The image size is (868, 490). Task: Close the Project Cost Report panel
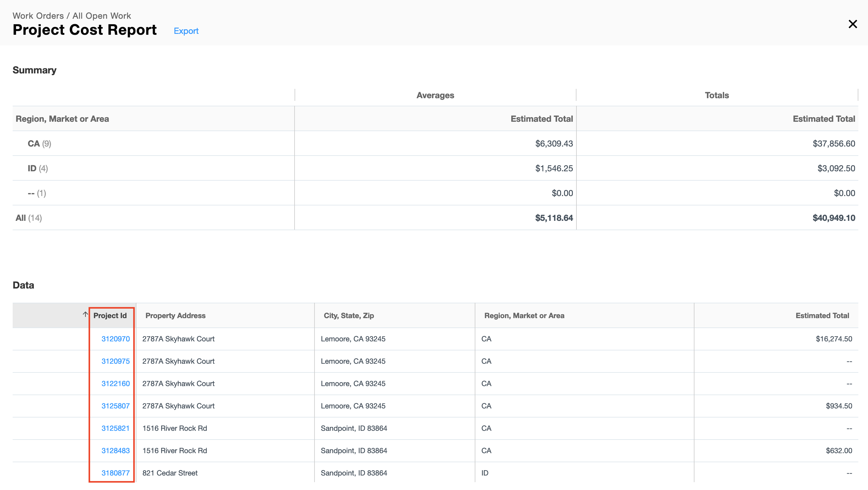coord(852,24)
